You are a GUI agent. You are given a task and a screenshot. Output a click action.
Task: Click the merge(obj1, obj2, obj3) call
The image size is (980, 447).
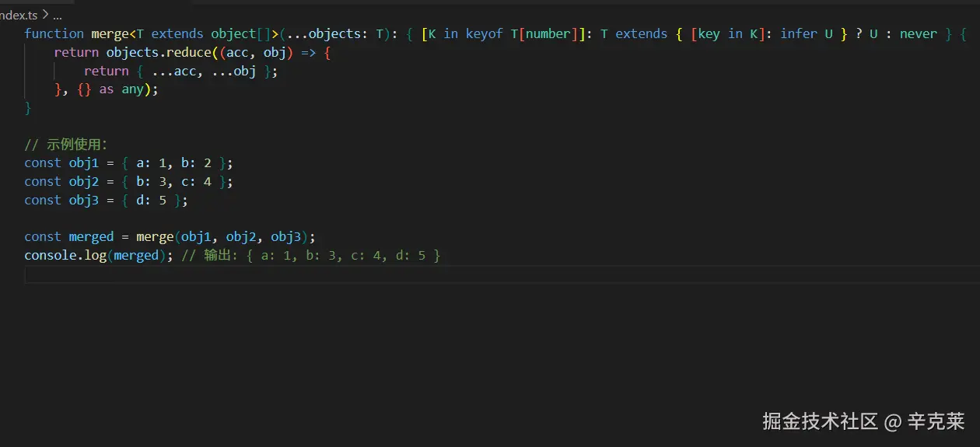coord(224,237)
